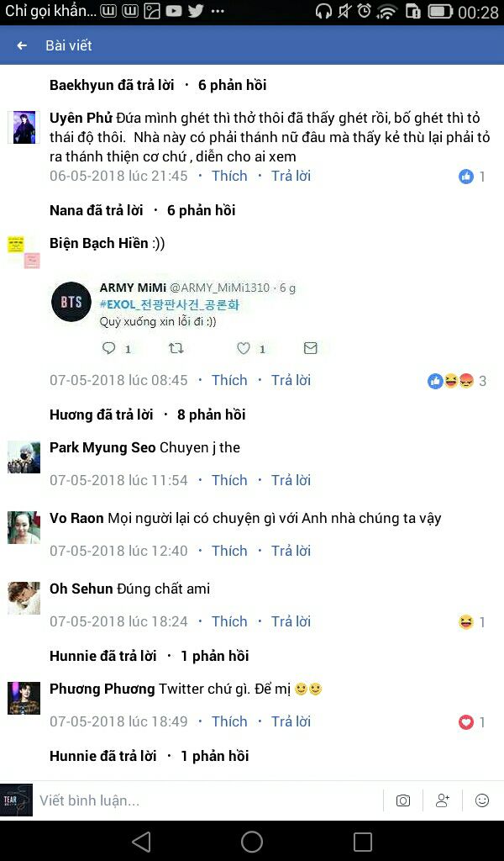The width and height of the screenshot is (504, 861).
Task: Tap Android home circle button
Action: 252,841
